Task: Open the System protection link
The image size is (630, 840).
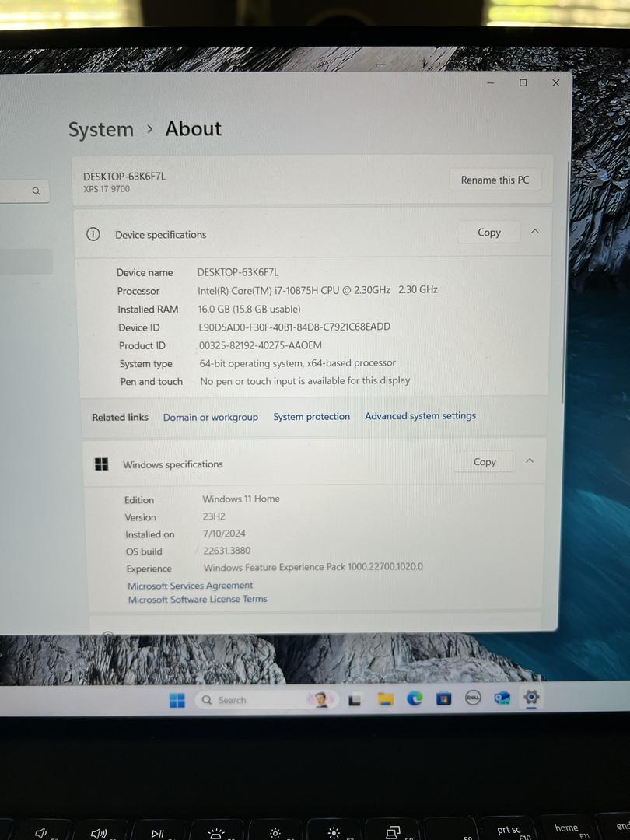Action: click(x=311, y=416)
